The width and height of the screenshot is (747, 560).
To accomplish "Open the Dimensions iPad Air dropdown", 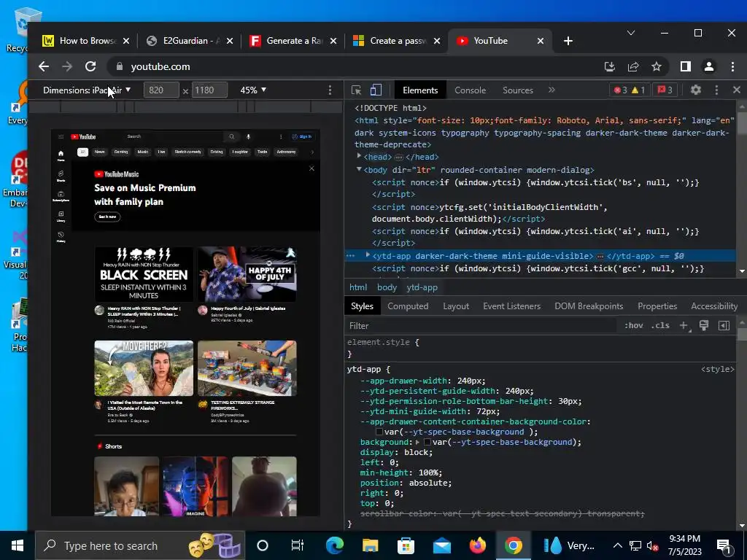I will [87, 90].
